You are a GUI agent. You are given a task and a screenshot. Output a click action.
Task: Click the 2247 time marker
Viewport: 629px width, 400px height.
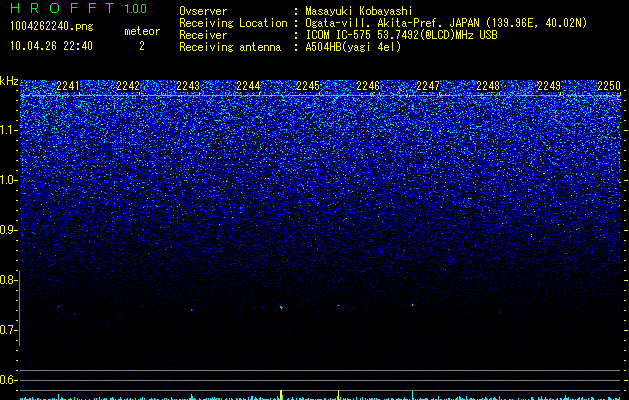[428, 86]
